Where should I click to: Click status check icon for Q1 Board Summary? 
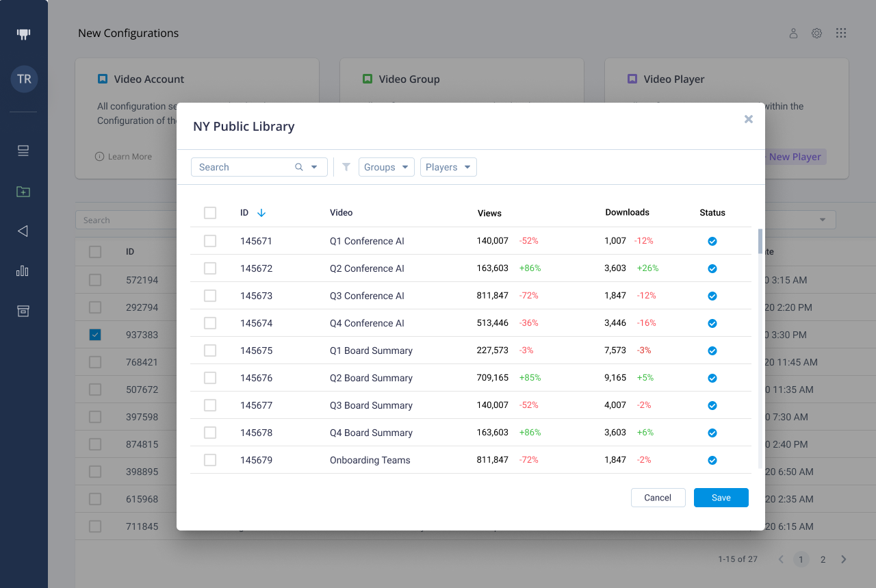pyautogui.click(x=712, y=350)
